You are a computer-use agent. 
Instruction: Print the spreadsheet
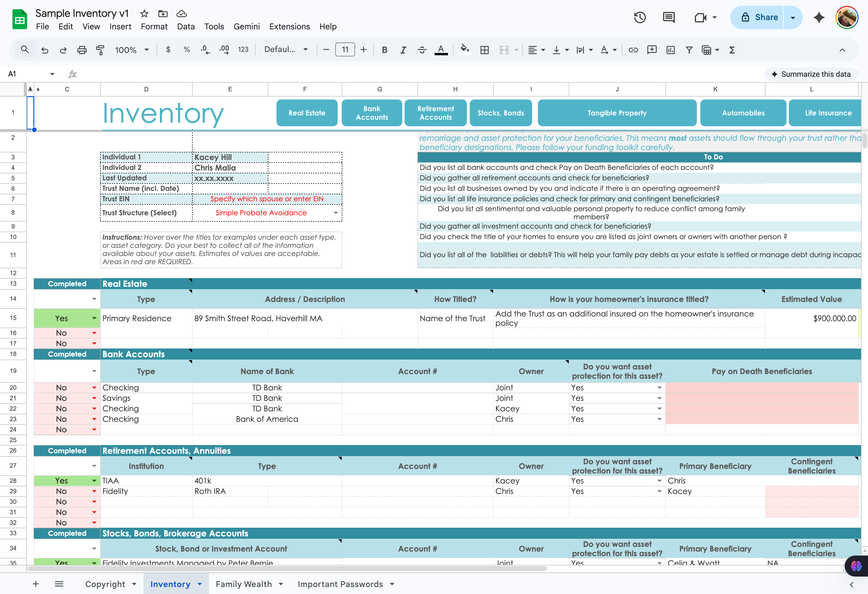[82, 50]
